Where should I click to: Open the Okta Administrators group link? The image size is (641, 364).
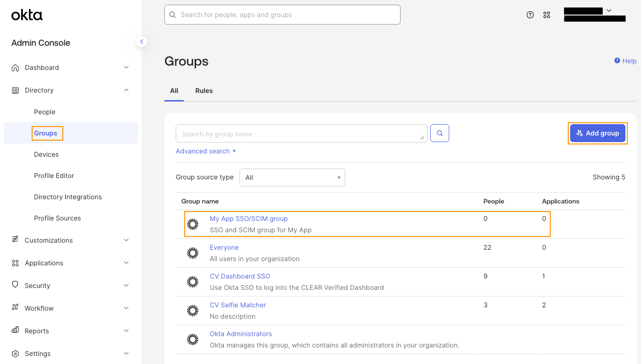pyautogui.click(x=241, y=334)
